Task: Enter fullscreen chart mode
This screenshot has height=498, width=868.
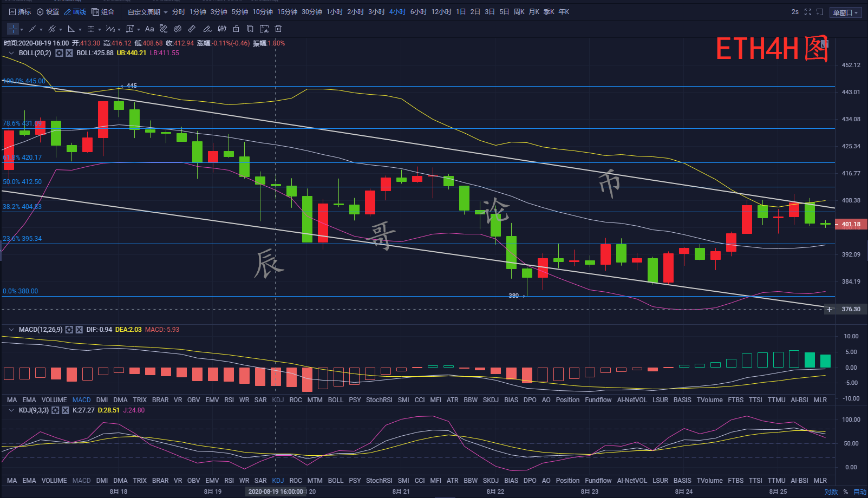Action: (808, 12)
